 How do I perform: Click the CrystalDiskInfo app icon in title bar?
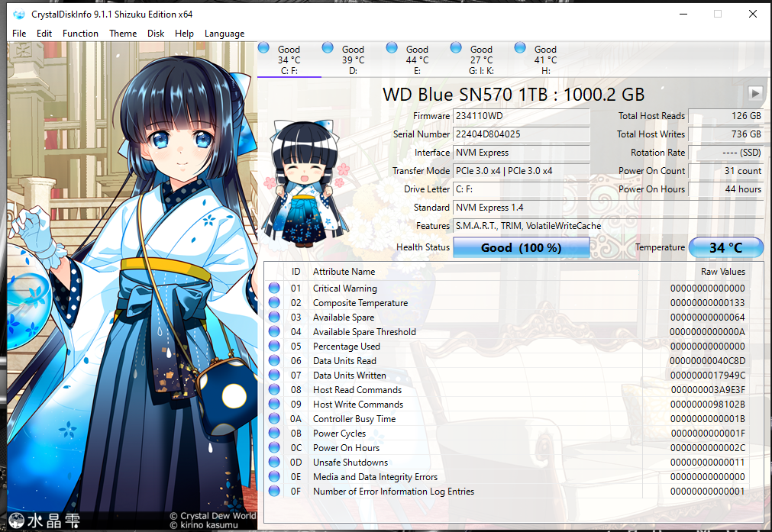tap(19, 15)
